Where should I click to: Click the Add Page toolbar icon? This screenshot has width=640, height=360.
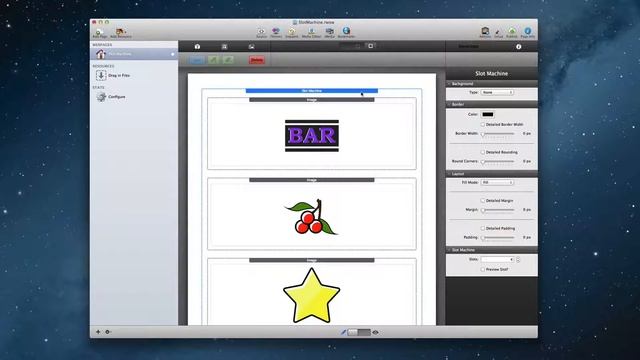click(x=99, y=33)
